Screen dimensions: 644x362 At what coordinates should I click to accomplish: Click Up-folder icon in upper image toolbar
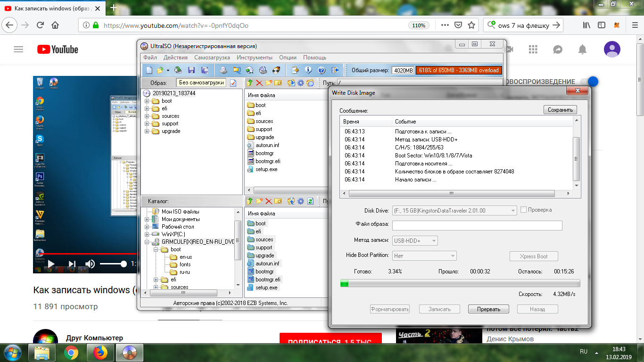pos(250,83)
